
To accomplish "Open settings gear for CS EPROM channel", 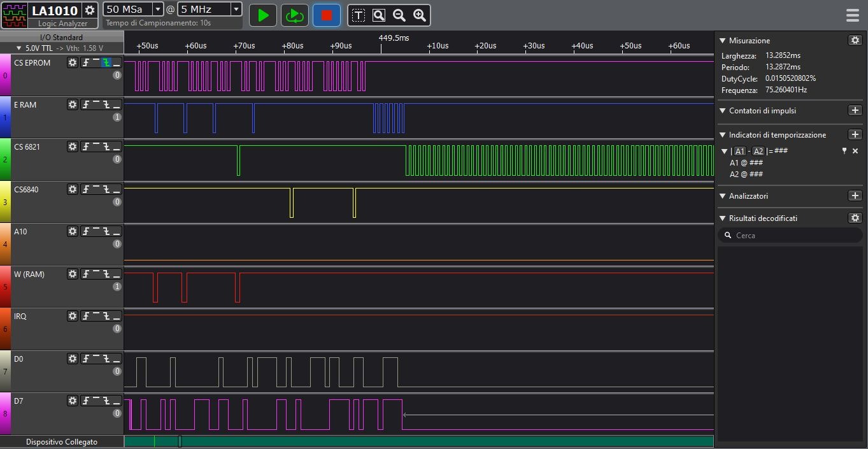I will coord(73,62).
